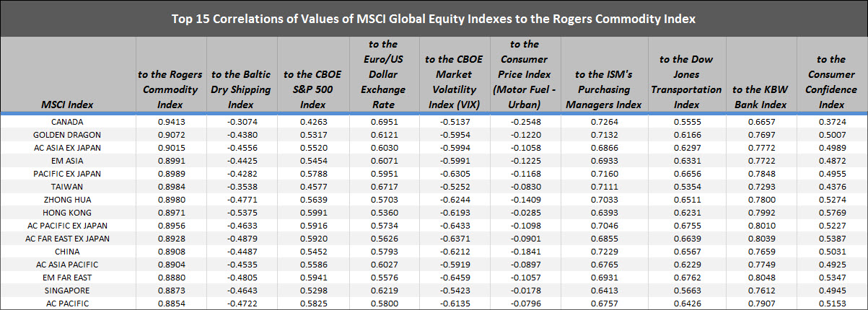868x310 pixels.
Task: Select the 'Dow Jones Transportation Index' header
Action: [x=685, y=82]
